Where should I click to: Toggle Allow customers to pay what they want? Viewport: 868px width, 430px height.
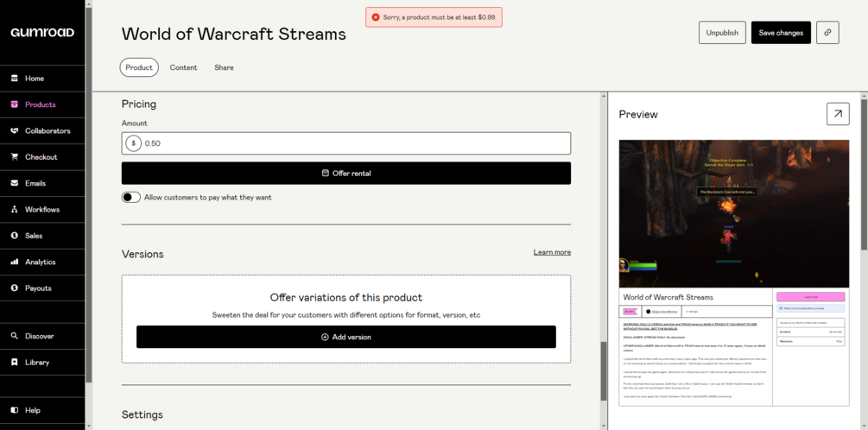[131, 197]
